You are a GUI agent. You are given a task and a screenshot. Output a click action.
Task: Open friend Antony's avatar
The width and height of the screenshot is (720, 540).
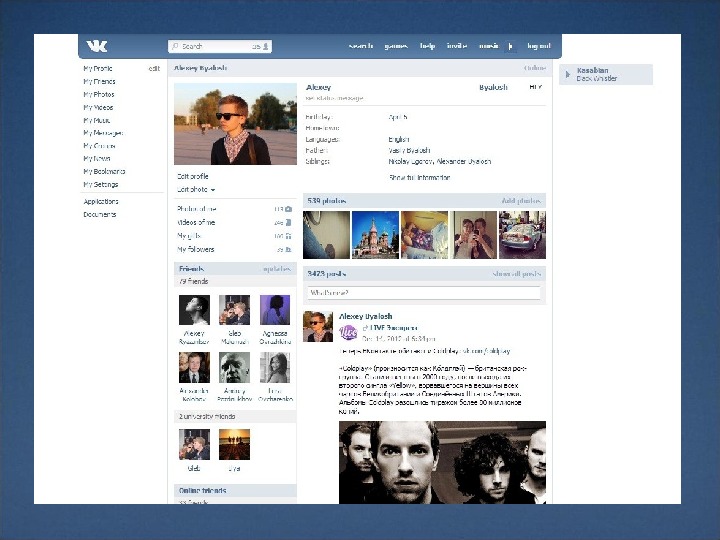click(234, 367)
